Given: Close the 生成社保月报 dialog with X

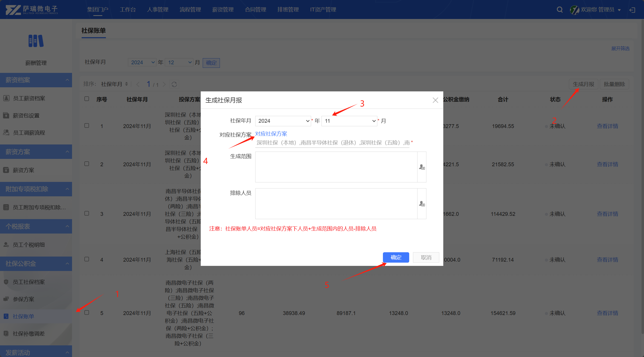Looking at the screenshot, I should pos(435,100).
